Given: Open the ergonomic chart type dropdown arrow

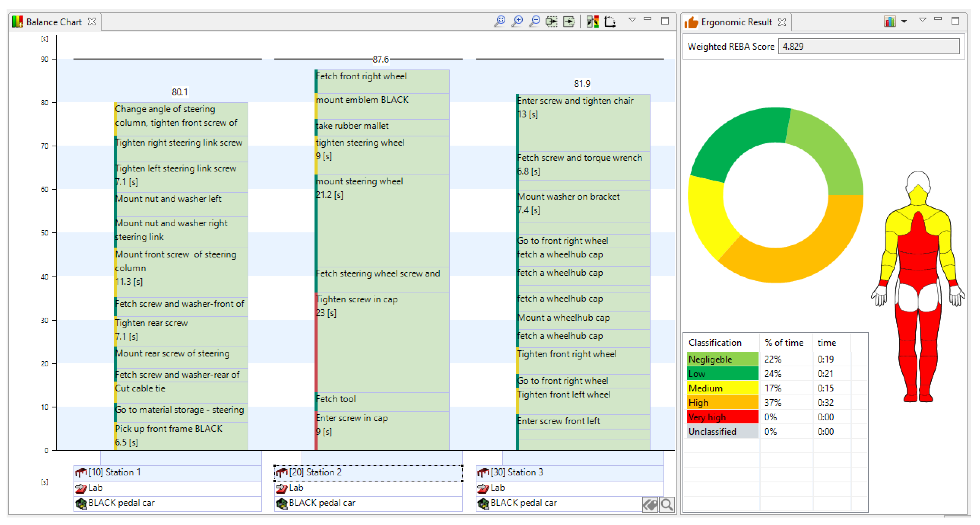Looking at the screenshot, I should point(904,22).
